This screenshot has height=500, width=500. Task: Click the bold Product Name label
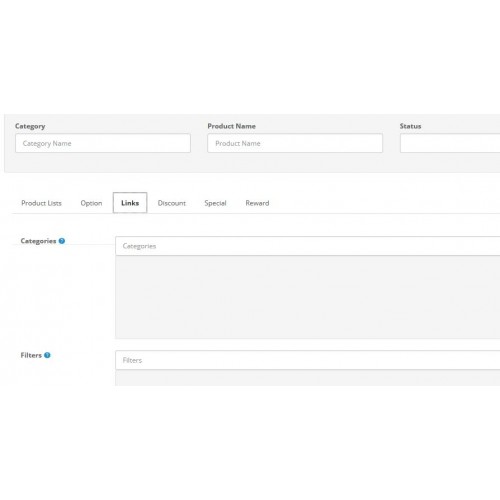pos(232,126)
